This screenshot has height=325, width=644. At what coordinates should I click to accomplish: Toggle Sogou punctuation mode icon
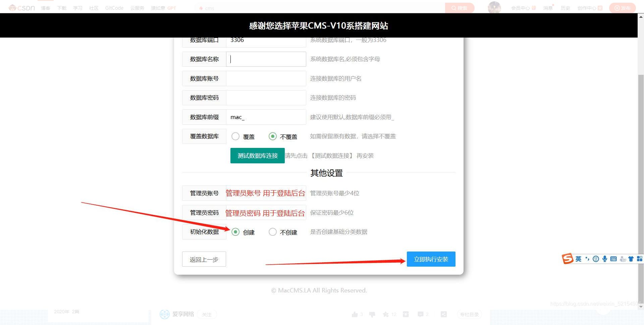tap(587, 259)
